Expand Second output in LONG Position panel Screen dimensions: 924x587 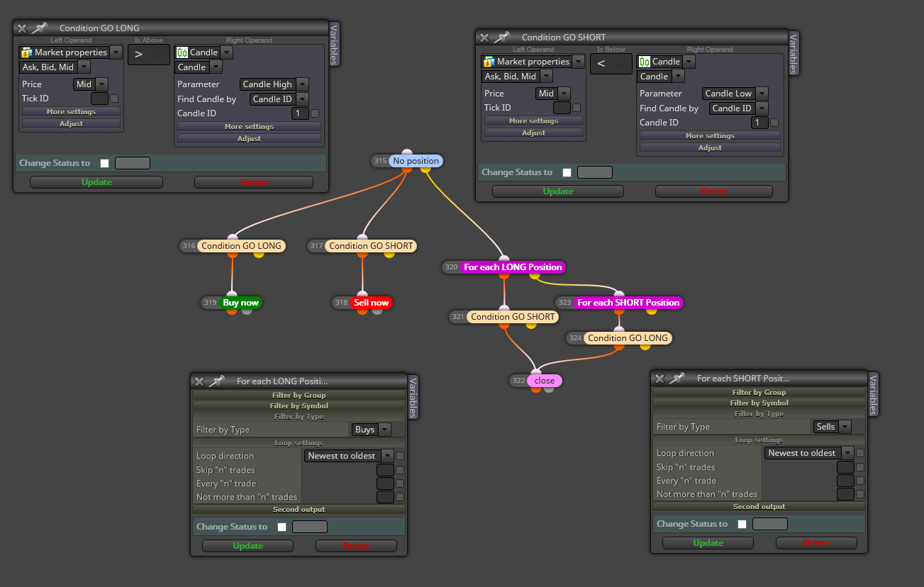point(299,509)
